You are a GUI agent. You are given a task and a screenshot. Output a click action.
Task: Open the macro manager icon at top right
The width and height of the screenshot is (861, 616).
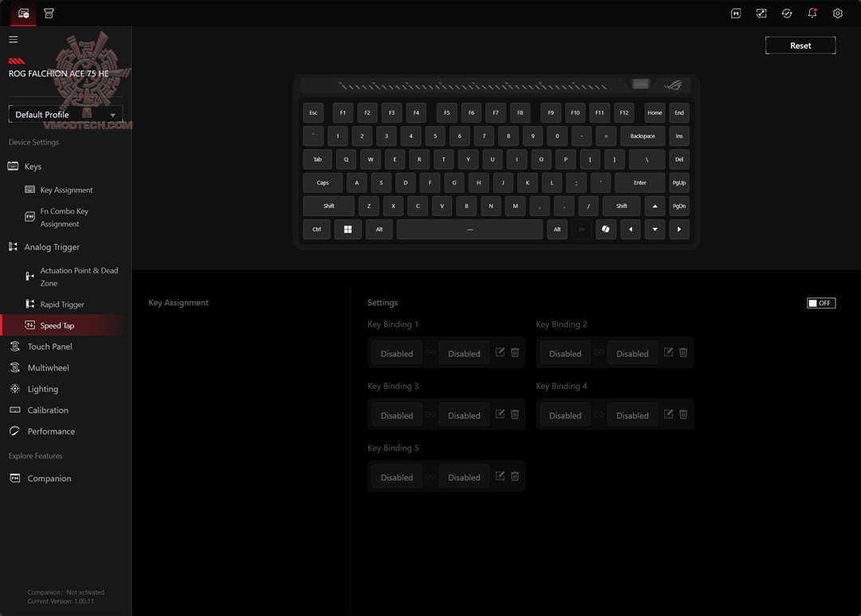pos(736,14)
